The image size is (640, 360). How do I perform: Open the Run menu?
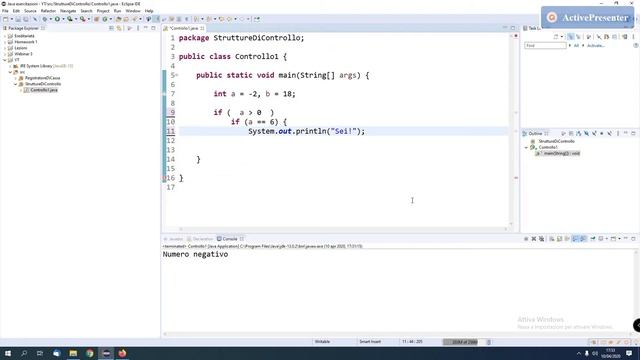[x=118, y=11]
